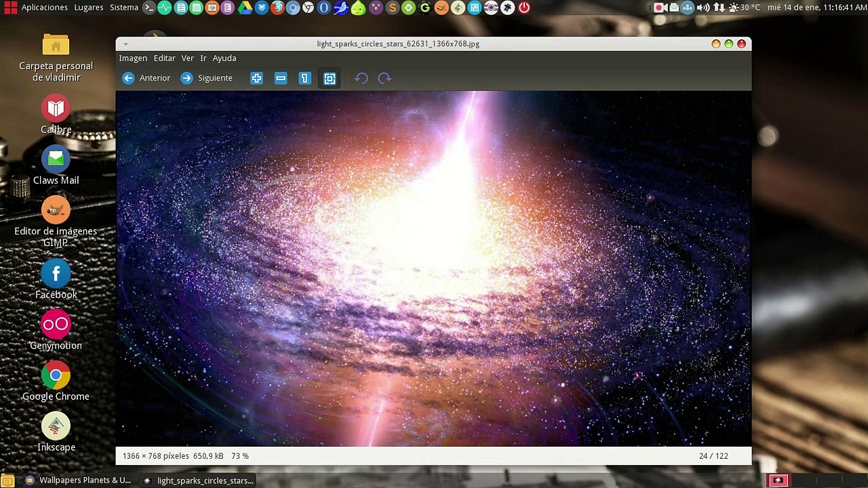Open the volume control in the tray
Screen dimensions: 868x488
(703, 7)
